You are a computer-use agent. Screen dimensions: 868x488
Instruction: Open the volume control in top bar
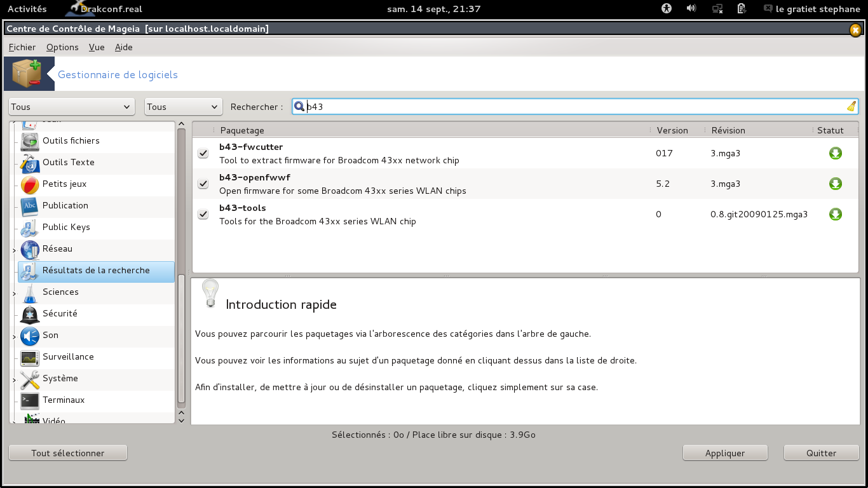click(x=691, y=9)
